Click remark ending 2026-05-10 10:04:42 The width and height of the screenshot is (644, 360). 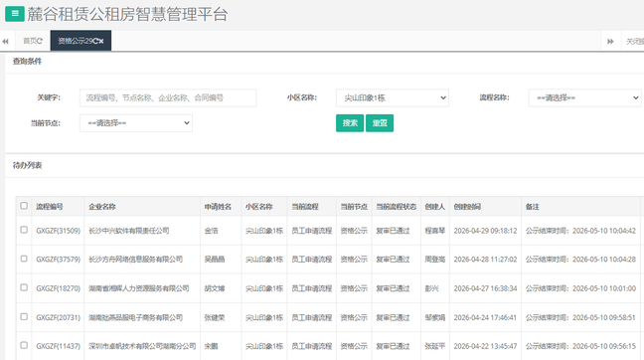click(580, 231)
